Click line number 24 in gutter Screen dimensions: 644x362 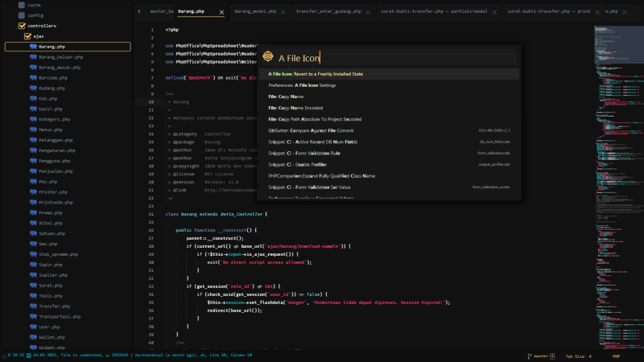[151, 214]
